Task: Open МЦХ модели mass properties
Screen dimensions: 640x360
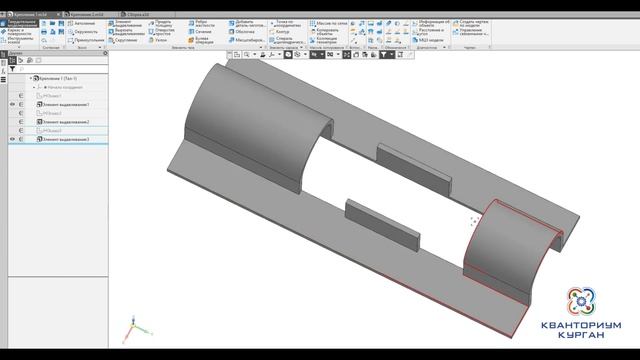Action: pyautogui.click(x=427, y=40)
